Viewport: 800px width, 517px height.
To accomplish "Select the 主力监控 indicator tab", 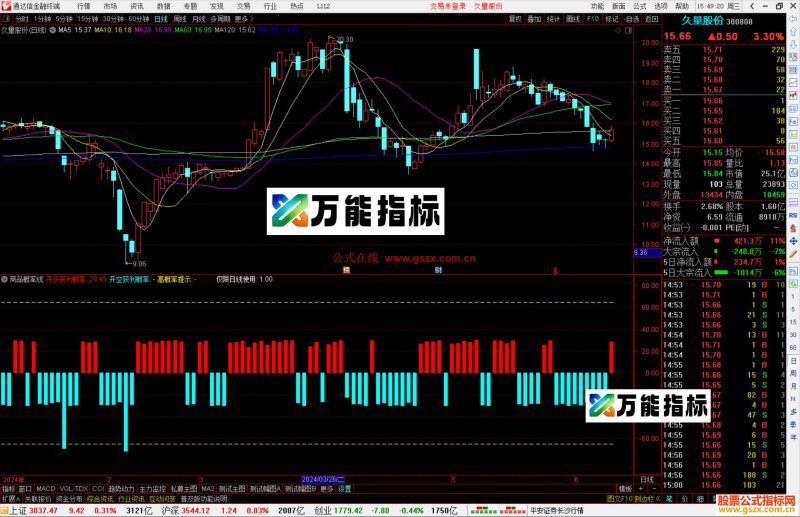I will point(153,489).
